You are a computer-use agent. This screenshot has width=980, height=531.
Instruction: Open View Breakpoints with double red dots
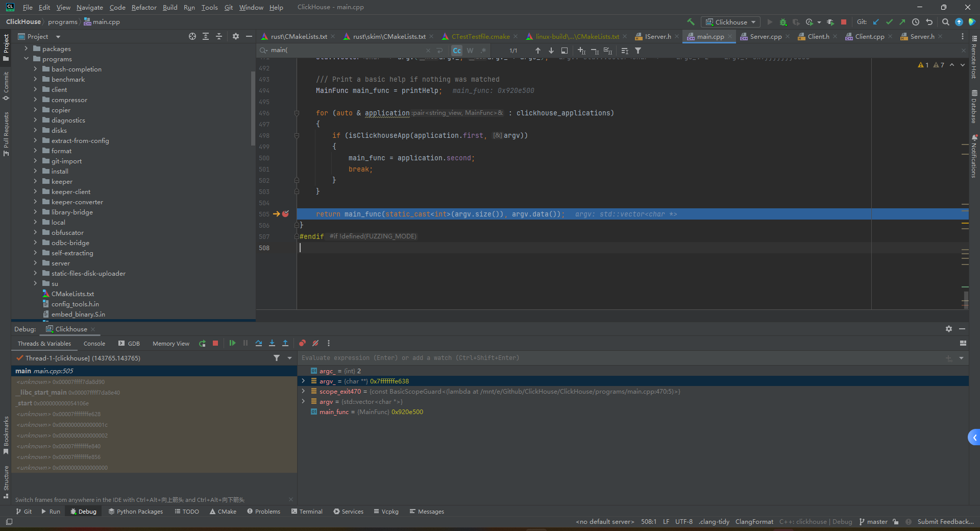point(302,343)
